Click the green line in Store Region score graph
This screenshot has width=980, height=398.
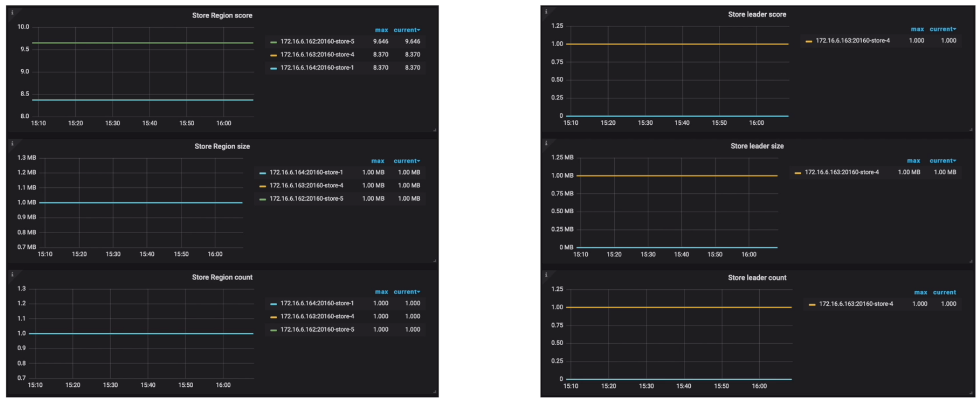pyautogui.click(x=142, y=42)
